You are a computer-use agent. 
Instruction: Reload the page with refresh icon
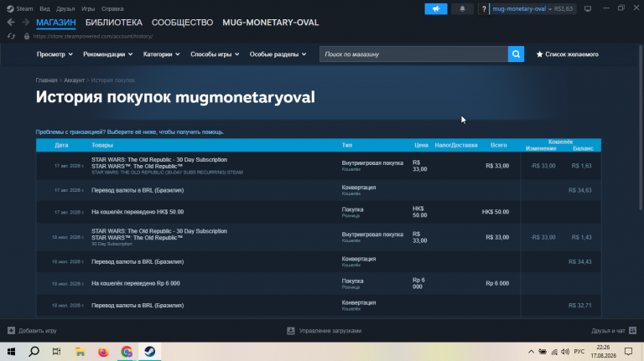click(11, 36)
